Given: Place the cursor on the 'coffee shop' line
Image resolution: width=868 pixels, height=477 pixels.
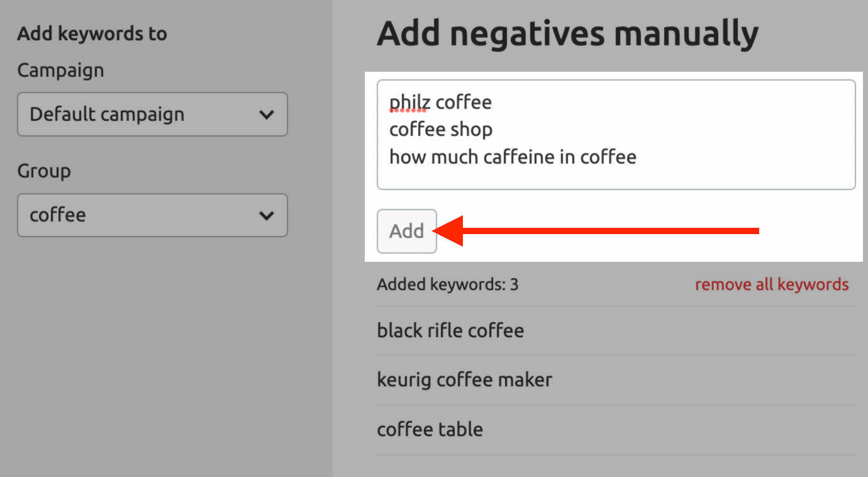Looking at the screenshot, I should click(x=441, y=130).
